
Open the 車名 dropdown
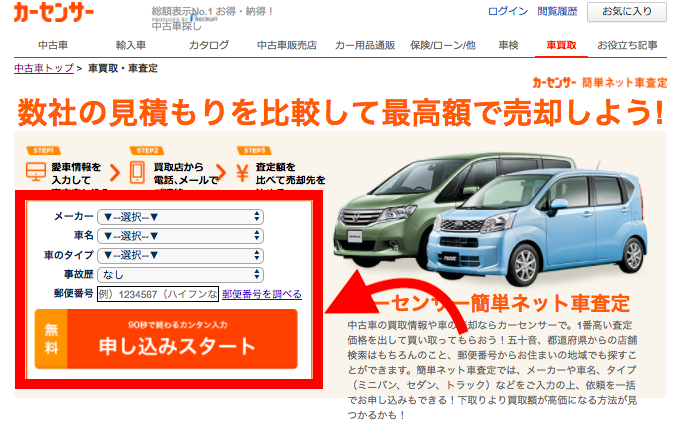click(x=181, y=236)
